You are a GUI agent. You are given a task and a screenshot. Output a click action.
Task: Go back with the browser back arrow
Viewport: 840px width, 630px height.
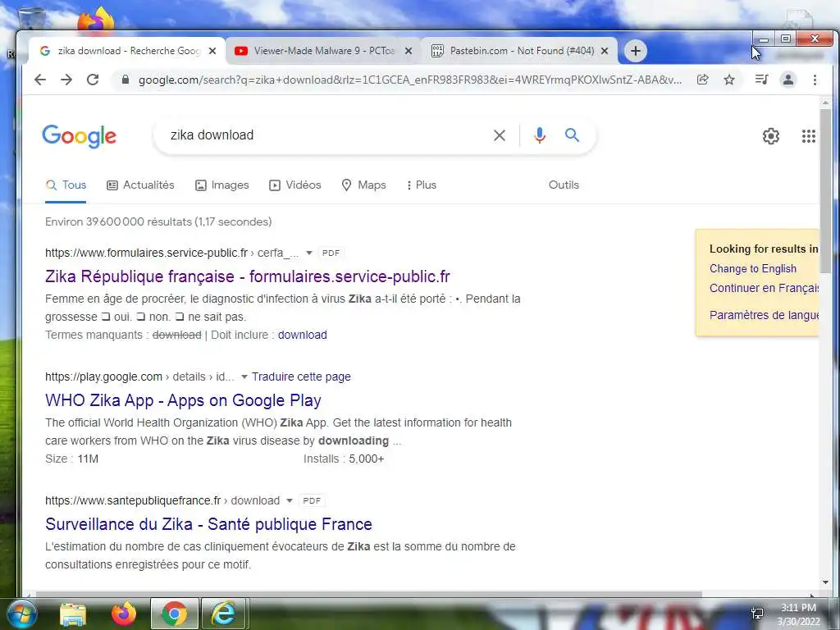tap(40, 80)
